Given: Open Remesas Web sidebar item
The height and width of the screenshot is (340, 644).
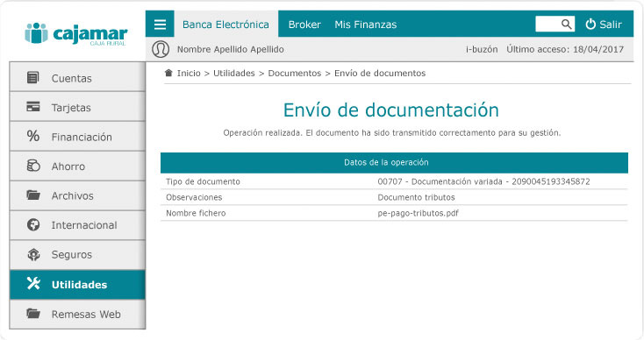Looking at the screenshot, I should click(77, 314).
